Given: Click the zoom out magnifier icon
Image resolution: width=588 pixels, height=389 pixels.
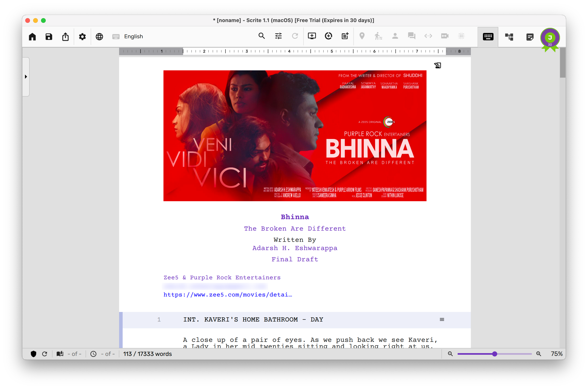Looking at the screenshot, I should point(450,354).
